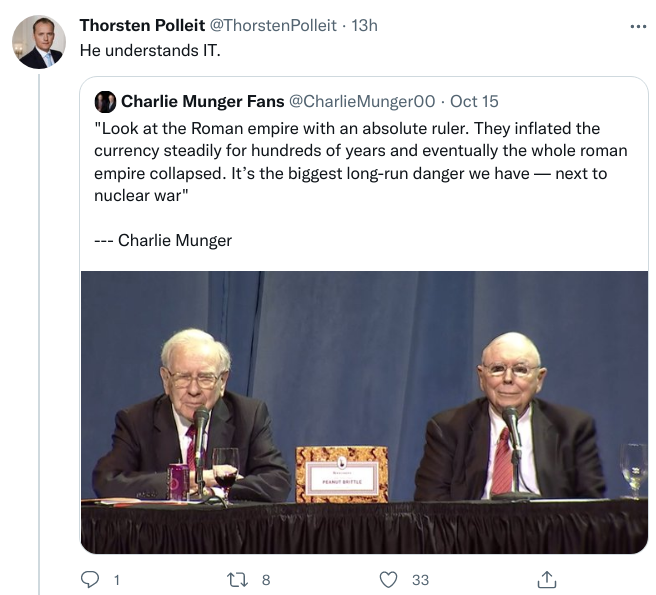656x595 pixels.
Task: Click the 13h timestamp
Action: point(364,25)
